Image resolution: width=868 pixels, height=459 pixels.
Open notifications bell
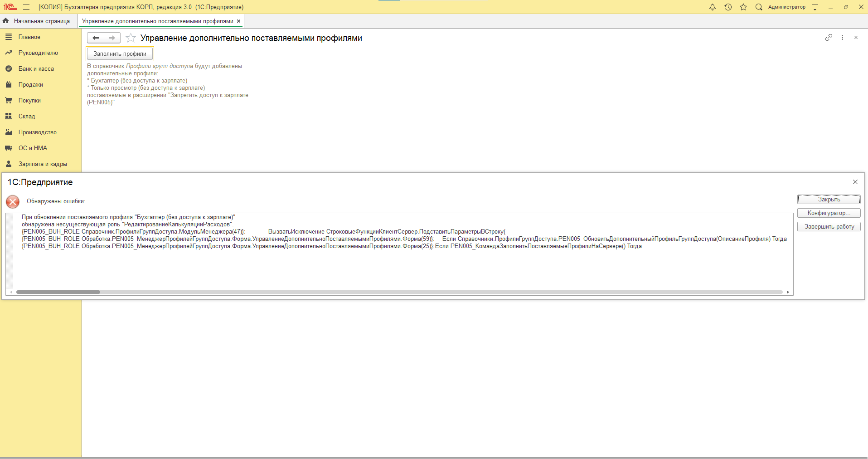tap(713, 7)
